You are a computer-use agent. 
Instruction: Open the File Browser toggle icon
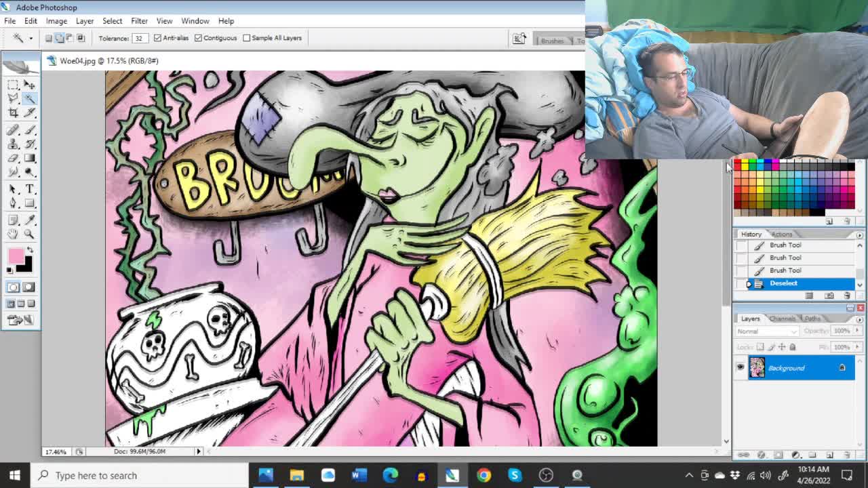coord(519,39)
